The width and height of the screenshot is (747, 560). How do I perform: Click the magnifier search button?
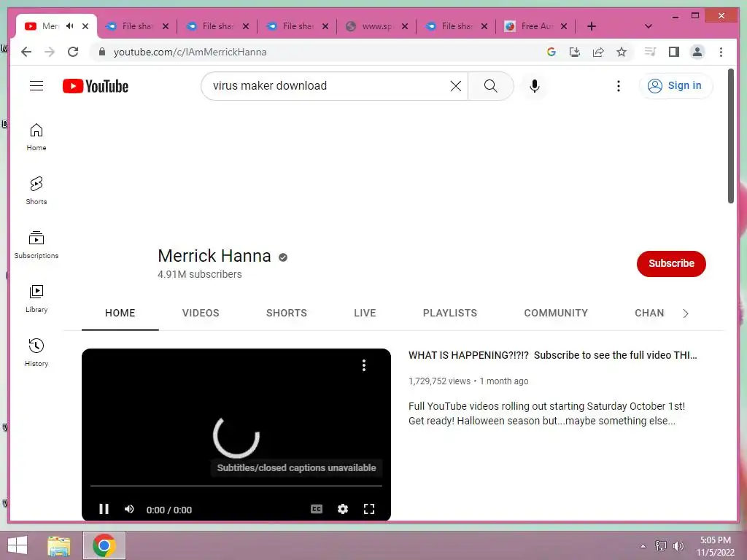pos(491,86)
